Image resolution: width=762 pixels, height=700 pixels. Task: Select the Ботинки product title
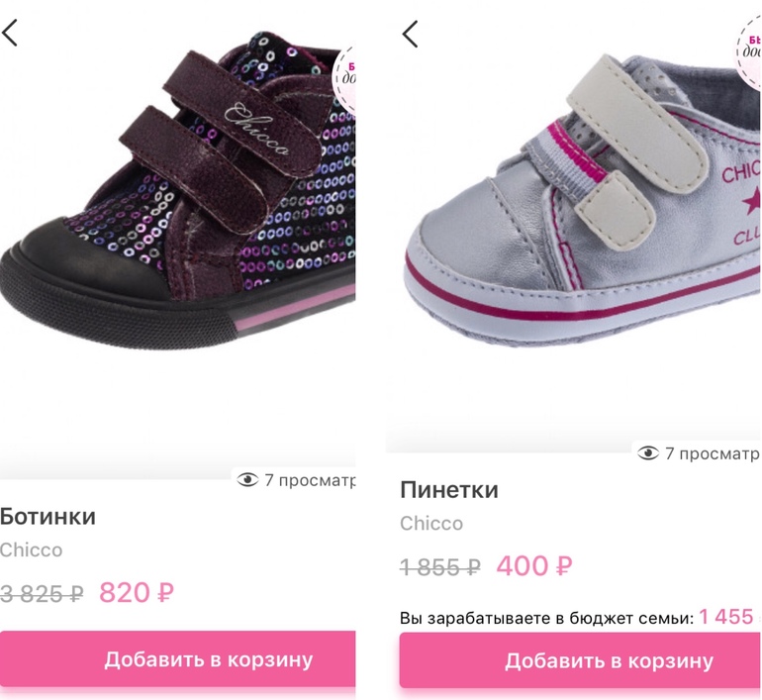48,517
